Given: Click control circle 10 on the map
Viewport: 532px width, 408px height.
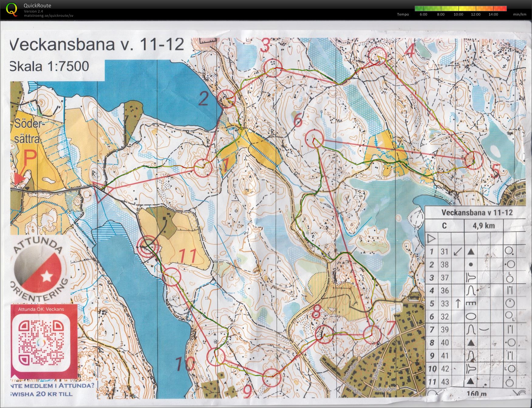Looking at the screenshot, I should (216, 357).
